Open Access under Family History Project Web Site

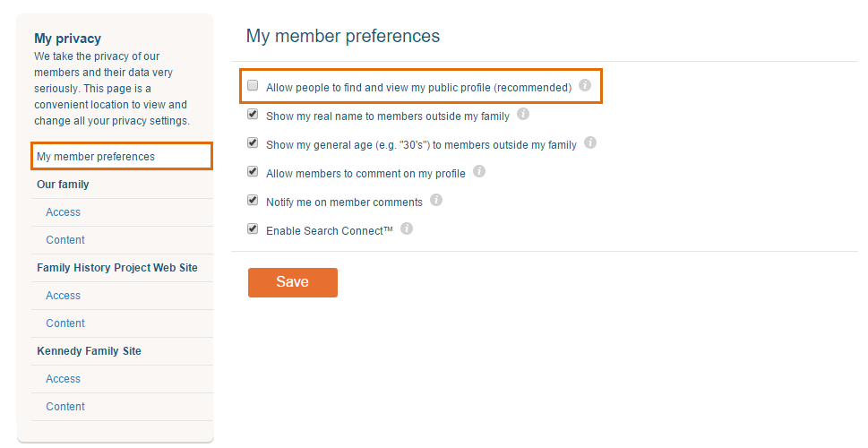pos(64,296)
